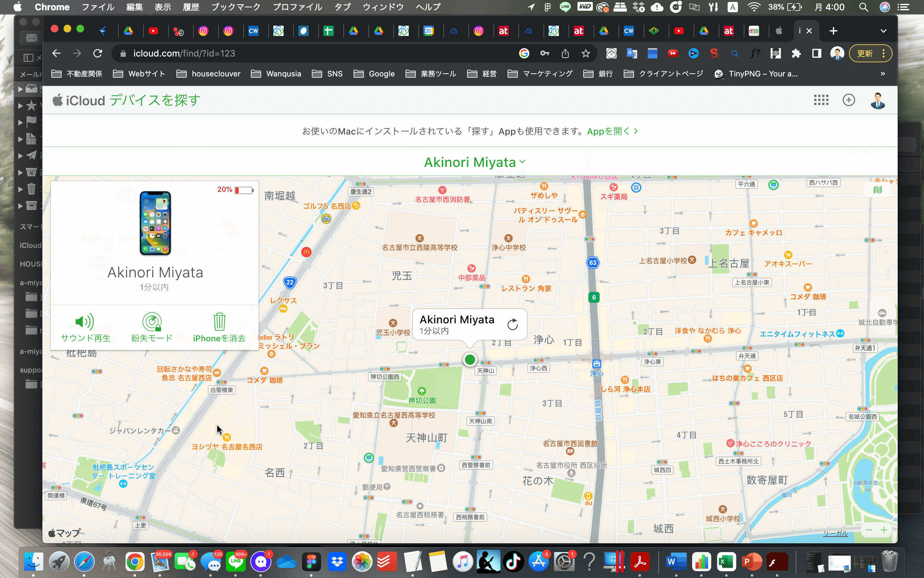Open LINE from the Dock
924x578 pixels.
point(235,562)
